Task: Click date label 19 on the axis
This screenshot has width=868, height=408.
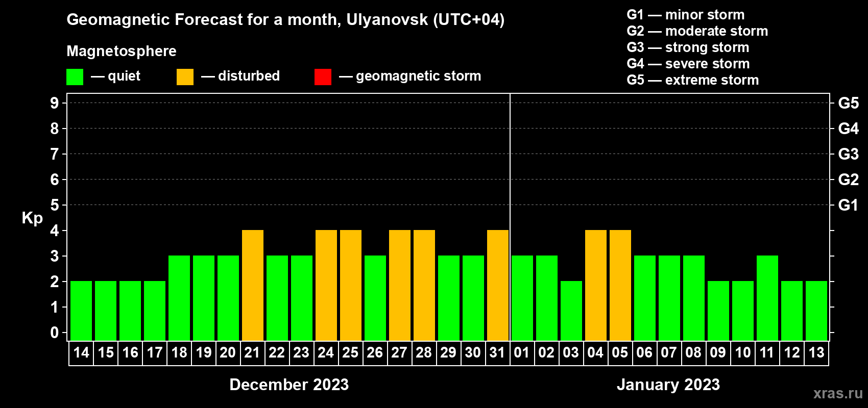Action: pyautogui.click(x=204, y=353)
